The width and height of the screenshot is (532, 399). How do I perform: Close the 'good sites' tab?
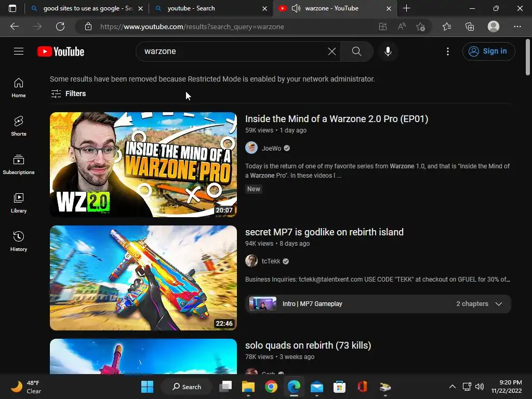tap(140, 8)
